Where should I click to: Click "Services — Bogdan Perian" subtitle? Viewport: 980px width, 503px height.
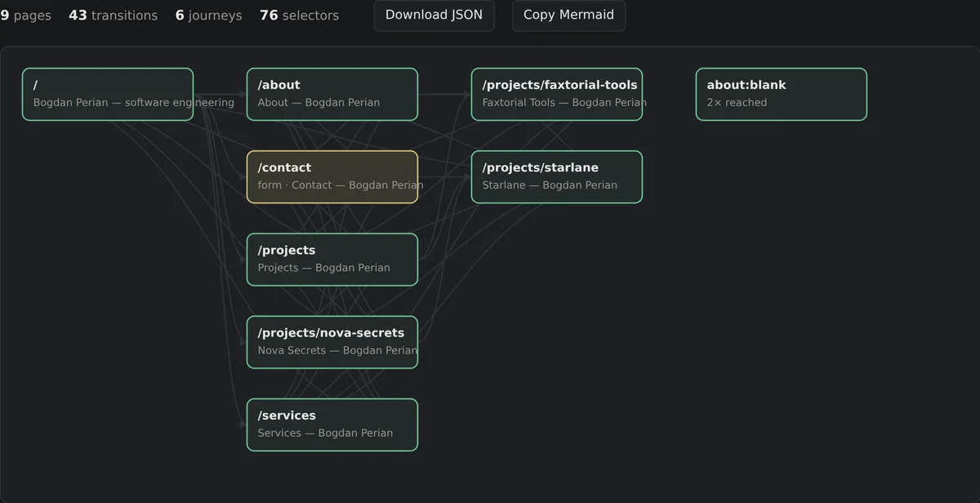pos(325,434)
